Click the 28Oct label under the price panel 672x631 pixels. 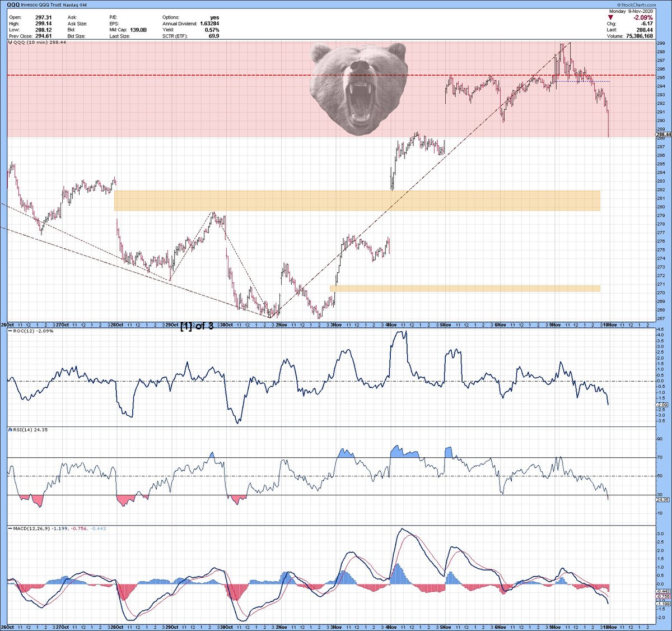pyautogui.click(x=117, y=324)
